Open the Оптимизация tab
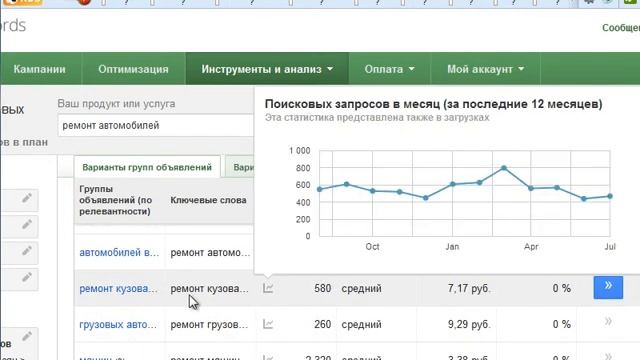The height and width of the screenshot is (360, 640). [x=133, y=69]
